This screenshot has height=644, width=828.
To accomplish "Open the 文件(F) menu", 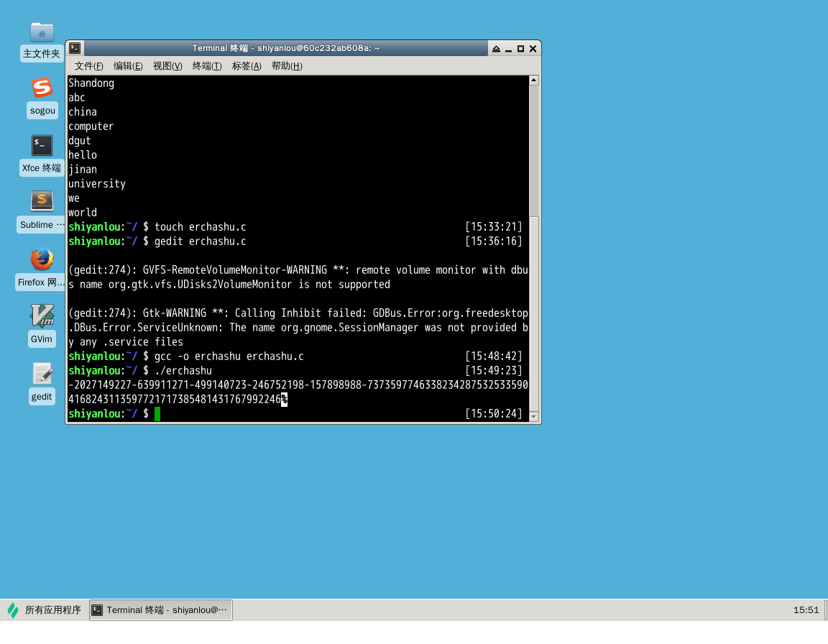I will point(89,66).
